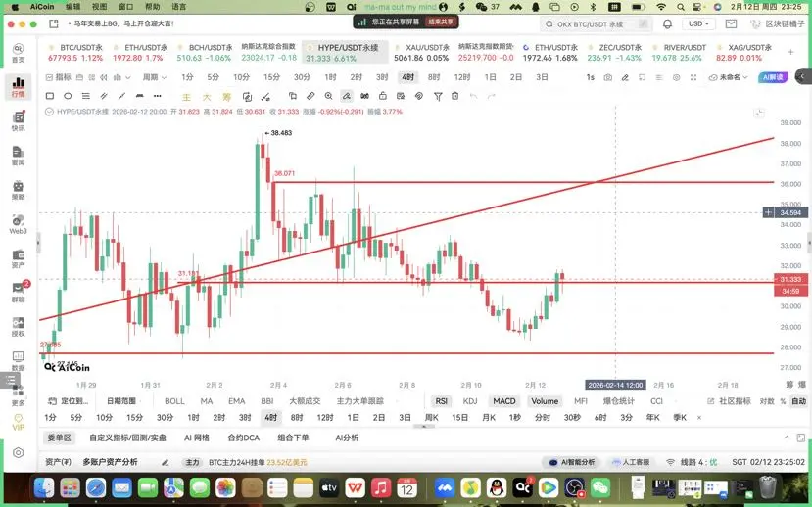Image resolution: width=812 pixels, height=507 pixels.
Task: Select the ellipse drawing tool
Action: [68, 96]
